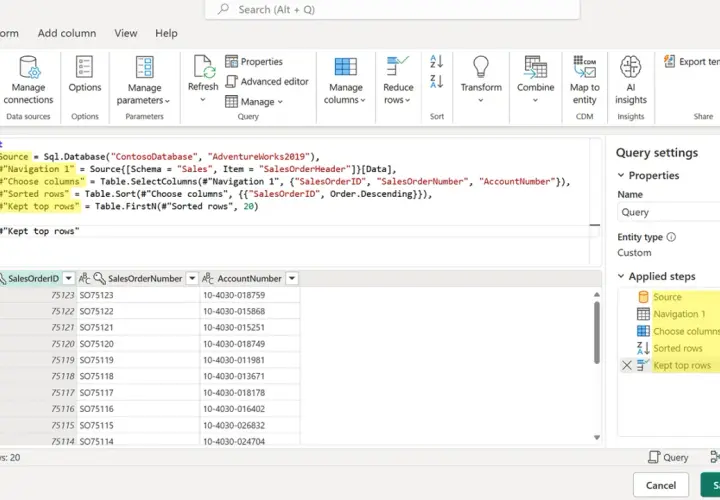Open the Help tab
720x500 pixels.
point(166,33)
